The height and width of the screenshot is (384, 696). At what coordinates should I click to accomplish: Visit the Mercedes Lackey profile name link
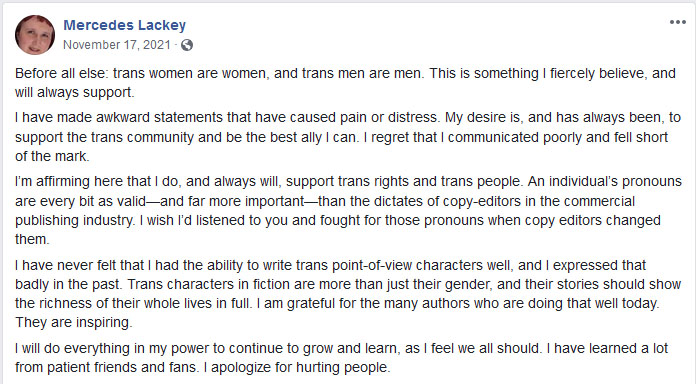[x=125, y=25]
